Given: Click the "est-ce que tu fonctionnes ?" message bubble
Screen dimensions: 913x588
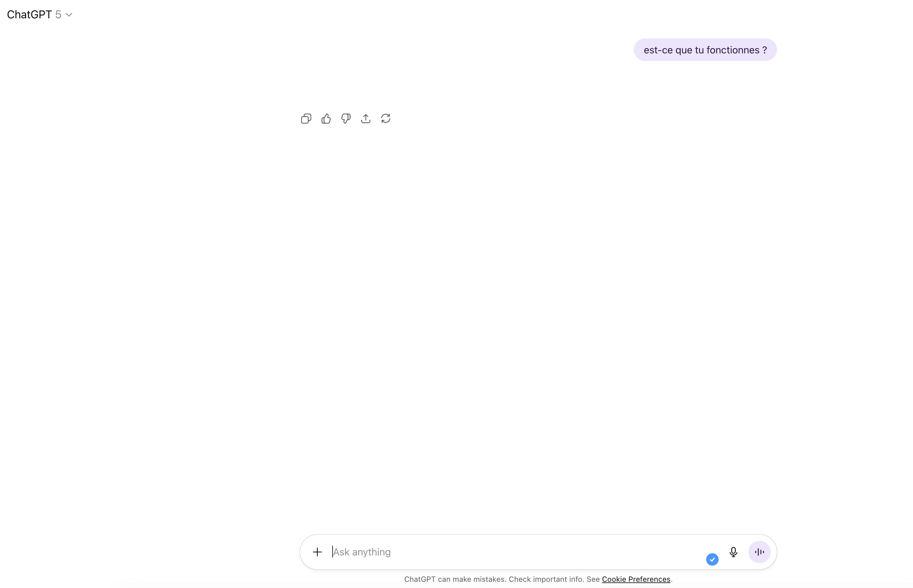Looking at the screenshot, I should tap(705, 50).
